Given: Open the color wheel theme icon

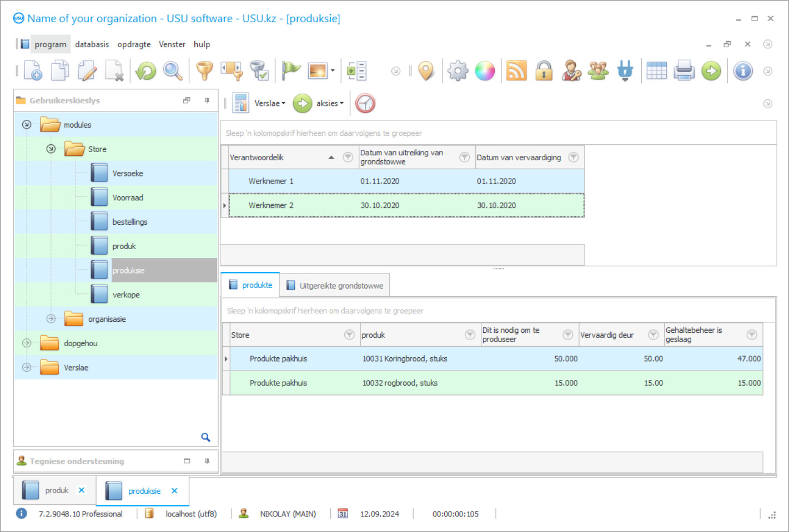Looking at the screenshot, I should [485, 71].
